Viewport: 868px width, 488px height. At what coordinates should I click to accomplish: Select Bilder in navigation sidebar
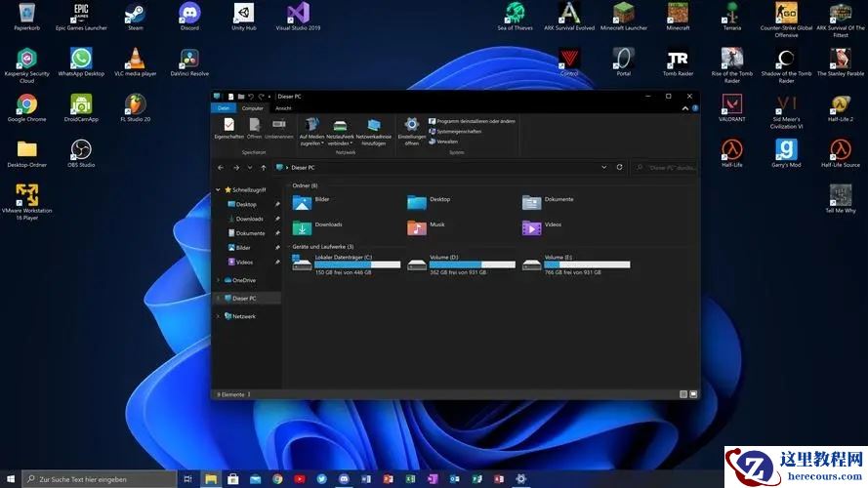click(x=243, y=247)
